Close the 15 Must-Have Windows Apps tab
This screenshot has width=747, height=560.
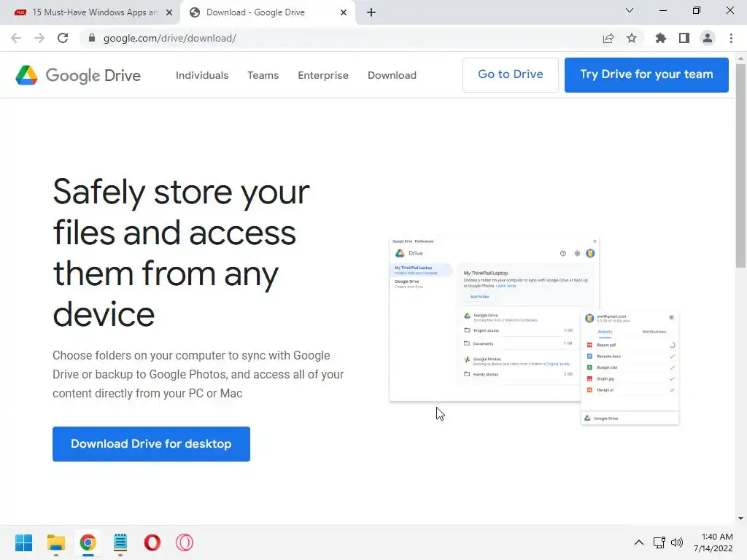coord(169,12)
